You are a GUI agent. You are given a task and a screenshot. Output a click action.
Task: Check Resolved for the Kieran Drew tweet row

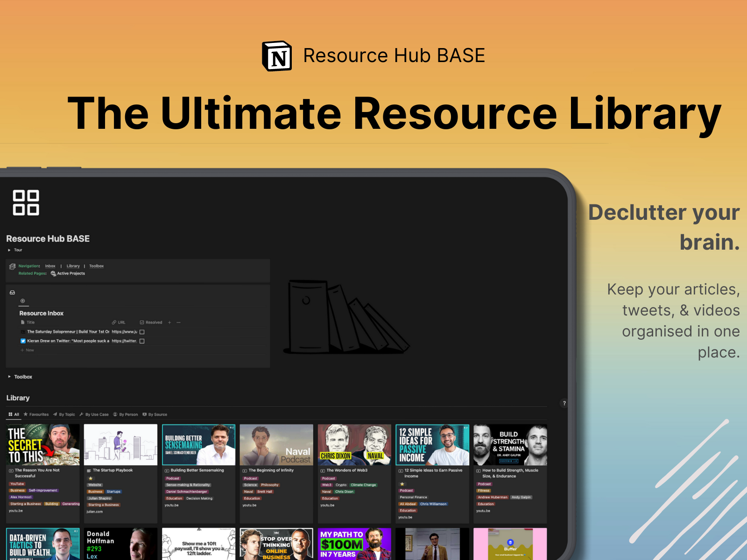point(142,341)
